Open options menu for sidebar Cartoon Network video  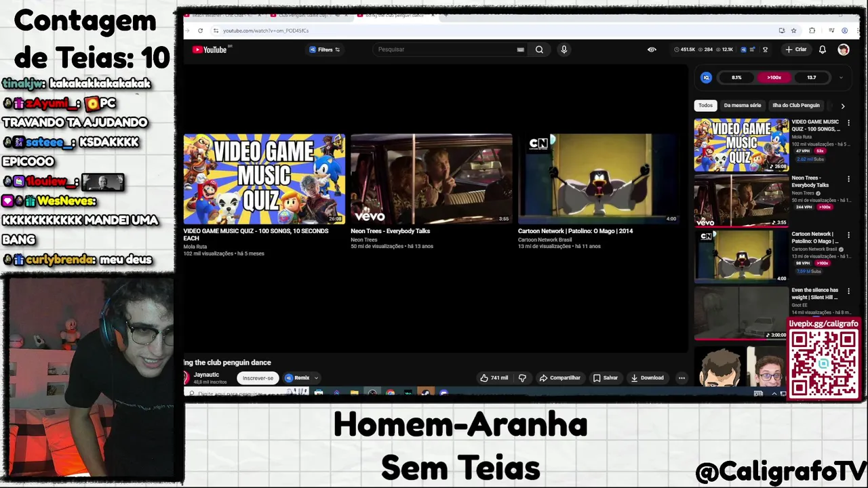[x=848, y=235]
